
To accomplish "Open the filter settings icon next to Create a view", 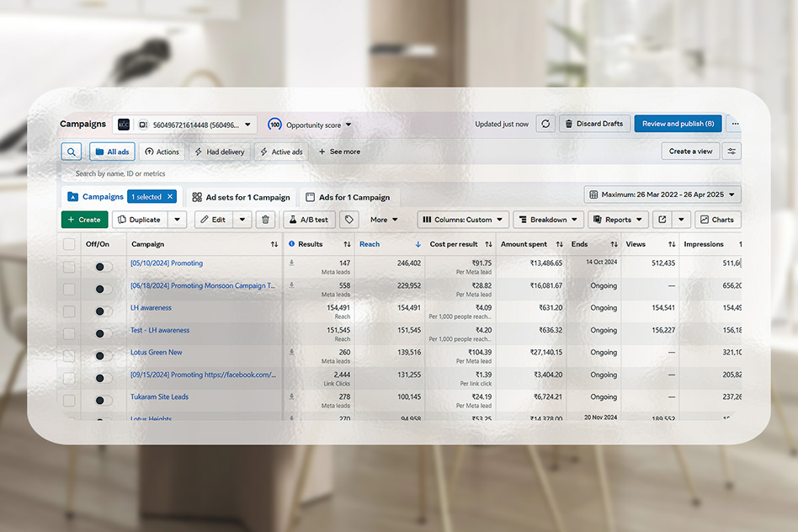I will pos(731,152).
